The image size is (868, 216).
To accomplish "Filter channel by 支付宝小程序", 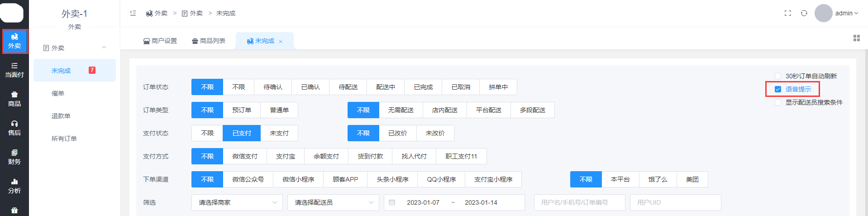I will click(493, 179).
